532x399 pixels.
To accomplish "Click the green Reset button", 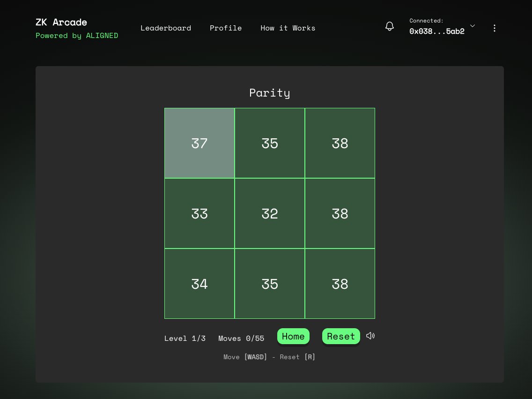I will pyautogui.click(x=341, y=336).
